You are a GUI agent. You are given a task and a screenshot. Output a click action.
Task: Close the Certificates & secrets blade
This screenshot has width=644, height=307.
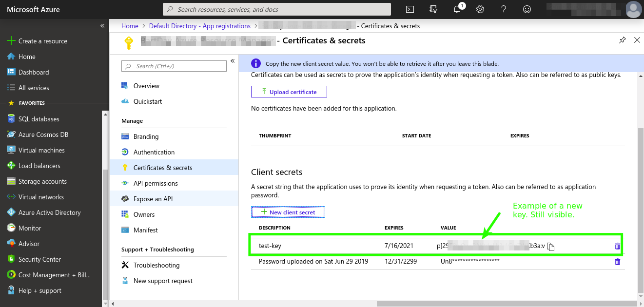(x=637, y=40)
